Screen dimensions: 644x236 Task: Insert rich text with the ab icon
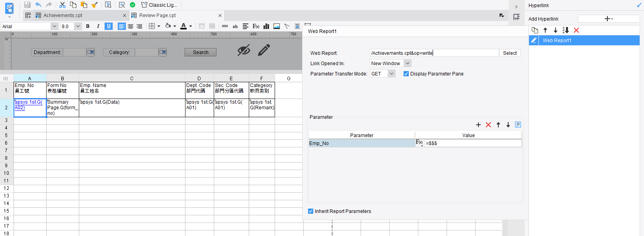pos(235,26)
